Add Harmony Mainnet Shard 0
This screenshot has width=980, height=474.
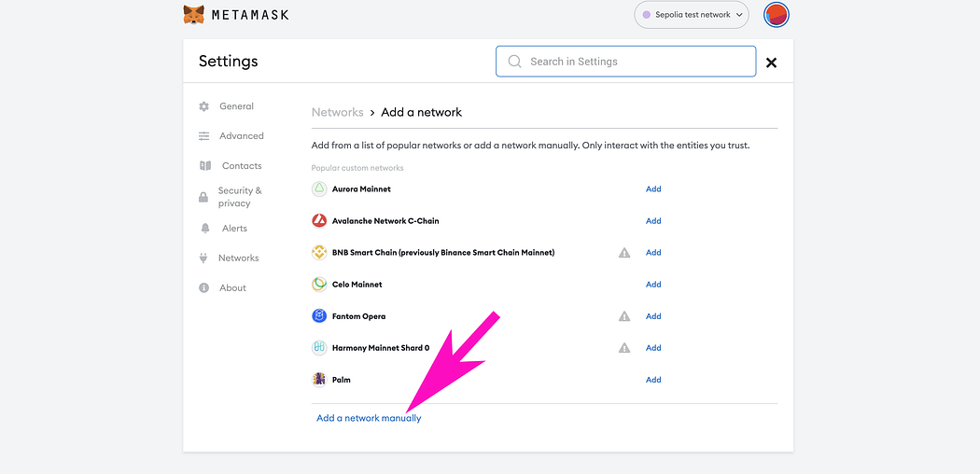click(653, 348)
